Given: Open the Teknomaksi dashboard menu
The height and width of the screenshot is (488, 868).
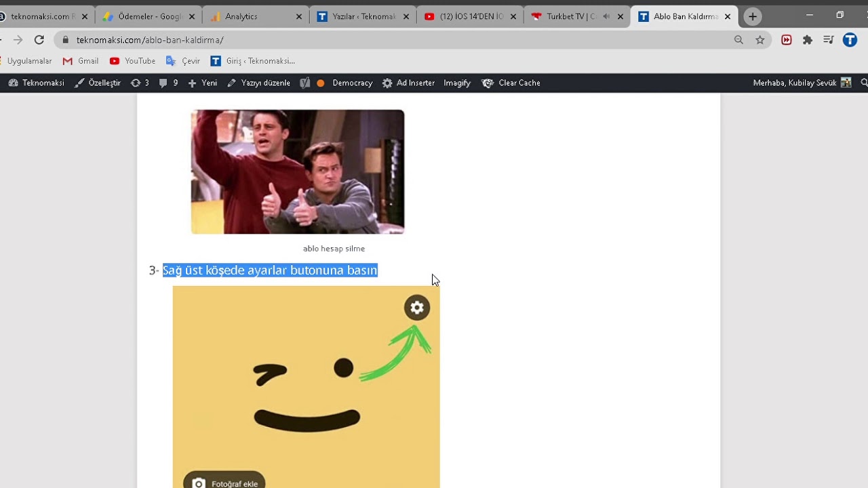Looking at the screenshot, I should pyautogui.click(x=37, y=83).
